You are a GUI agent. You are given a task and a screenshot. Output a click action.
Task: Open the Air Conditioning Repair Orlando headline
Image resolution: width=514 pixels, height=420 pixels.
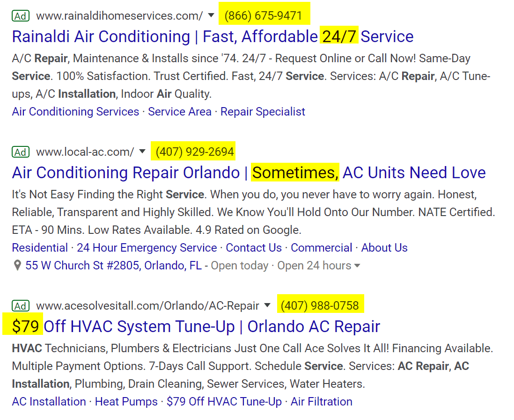coord(249,173)
